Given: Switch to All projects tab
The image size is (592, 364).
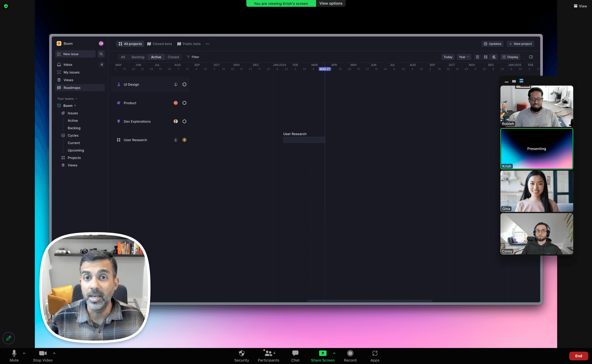Looking at the screenshot, I should click(130, 44).
